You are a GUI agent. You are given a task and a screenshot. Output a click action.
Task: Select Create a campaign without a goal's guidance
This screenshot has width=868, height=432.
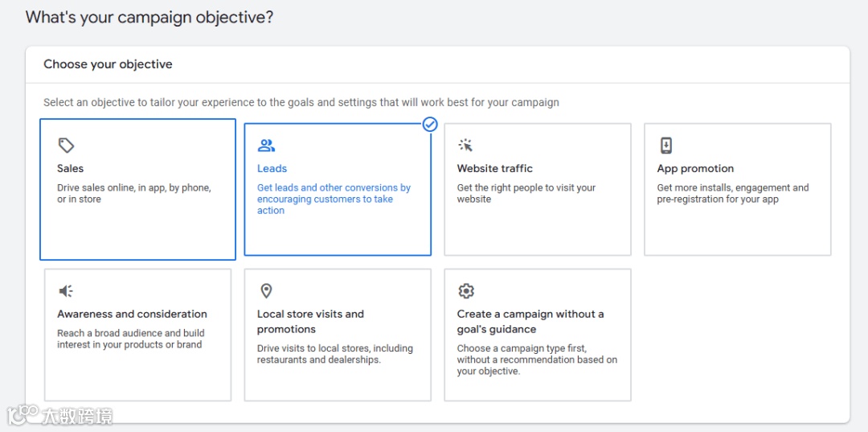[x=530, y=321]
